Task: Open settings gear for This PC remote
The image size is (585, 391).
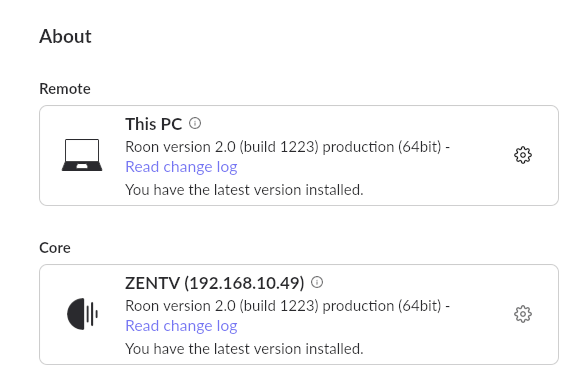Action: point(523,155)
